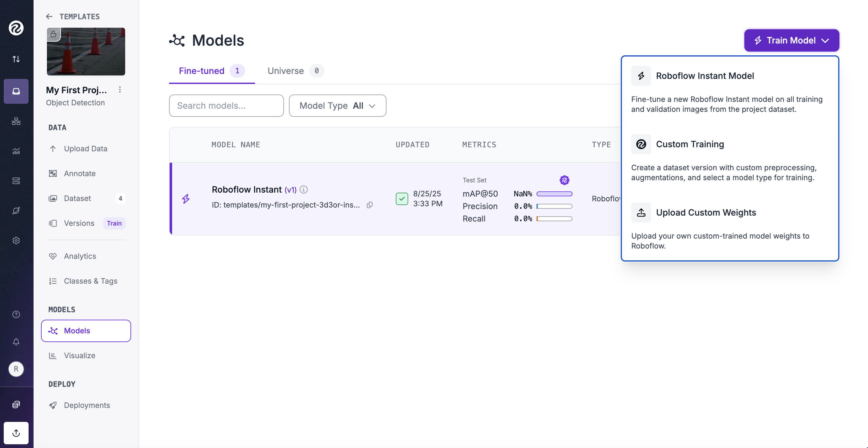
Task: Open the Deployments page link
Action: (87, 405)
